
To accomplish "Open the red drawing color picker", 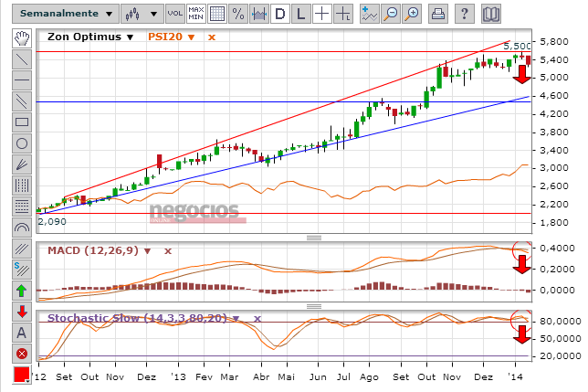I will [22, 375].
